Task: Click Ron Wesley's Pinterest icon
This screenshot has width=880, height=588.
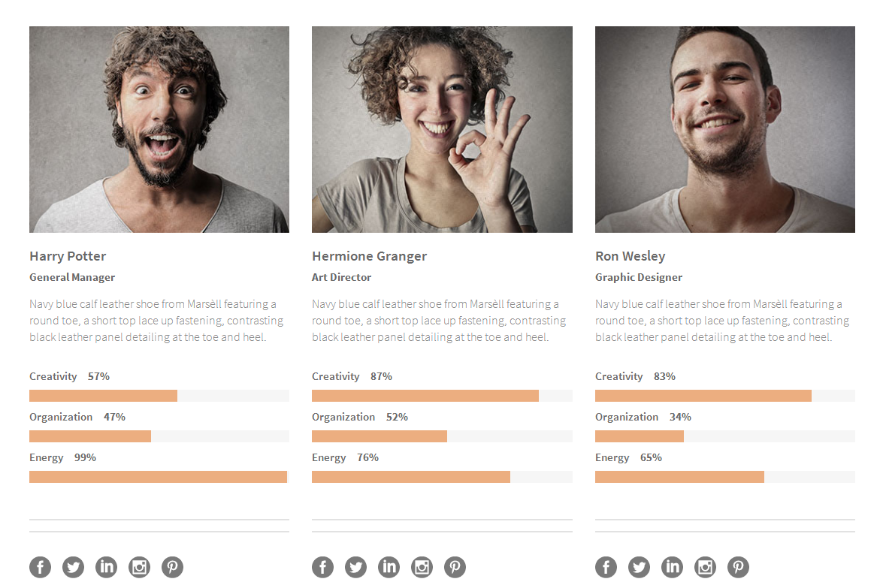Action: (x=738, y=567)
